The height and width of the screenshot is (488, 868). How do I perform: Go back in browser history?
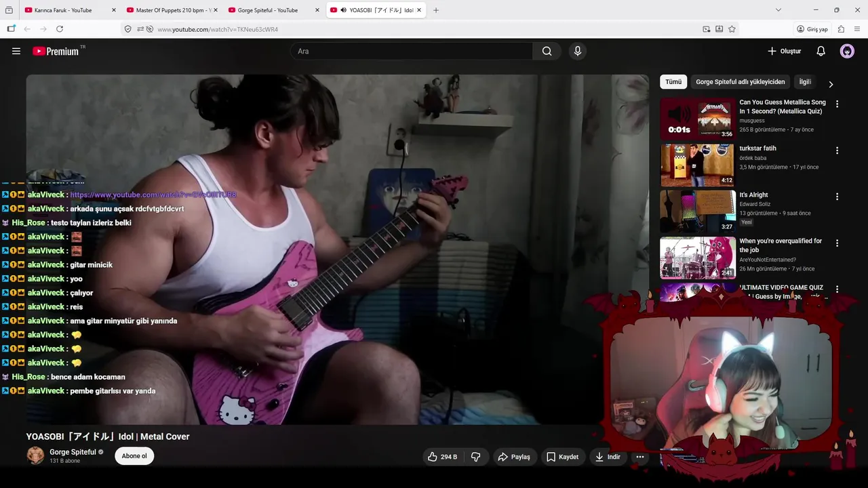pos(27,29)
